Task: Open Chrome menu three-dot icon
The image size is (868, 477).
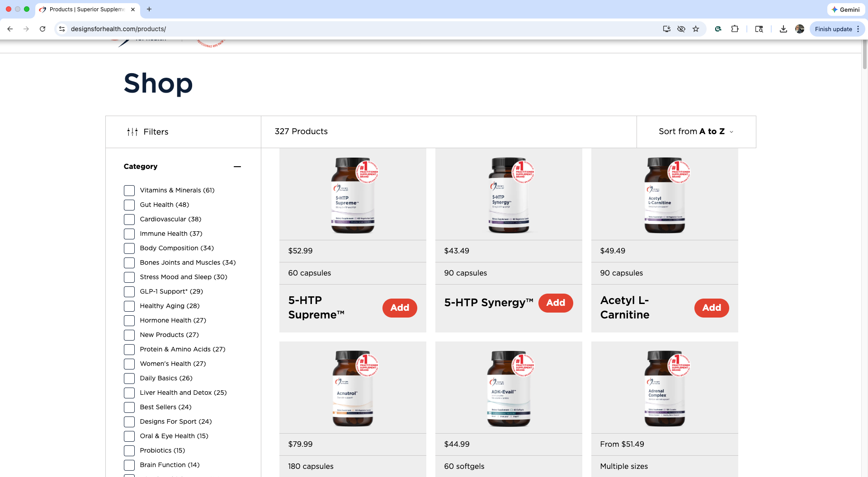Action: click(x=858, y=29)
